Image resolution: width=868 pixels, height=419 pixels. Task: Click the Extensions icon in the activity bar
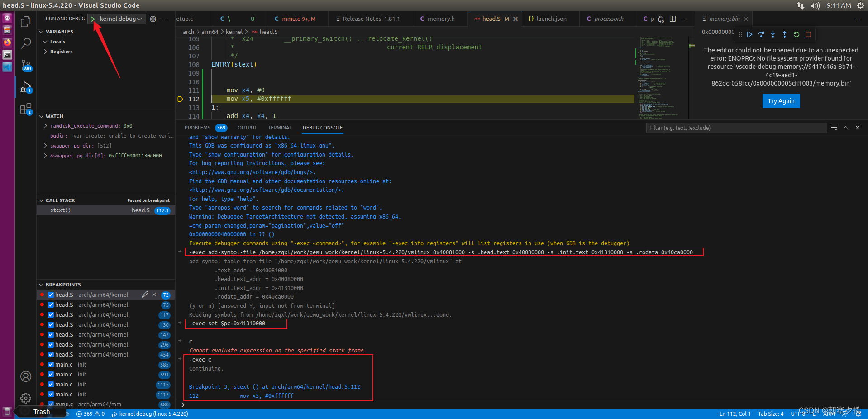pos(26,109)
